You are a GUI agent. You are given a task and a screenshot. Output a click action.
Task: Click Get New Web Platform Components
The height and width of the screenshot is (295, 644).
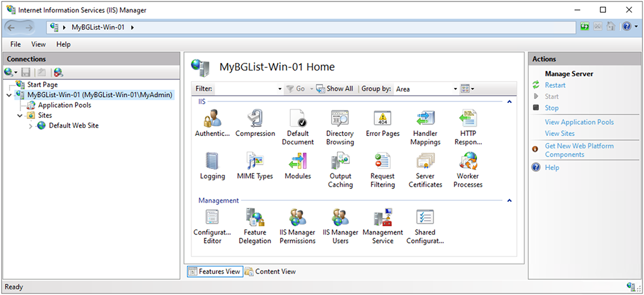579,151
